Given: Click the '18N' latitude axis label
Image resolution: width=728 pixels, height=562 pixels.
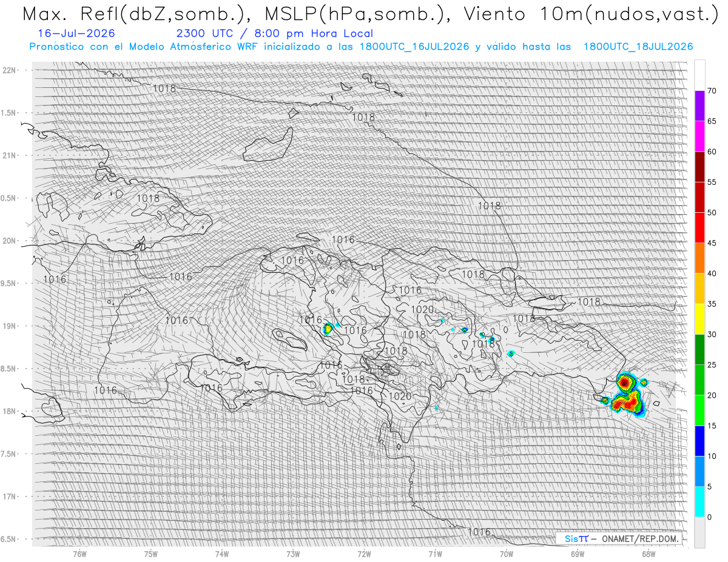Looking at the screenshot, I should click(9, 412).
